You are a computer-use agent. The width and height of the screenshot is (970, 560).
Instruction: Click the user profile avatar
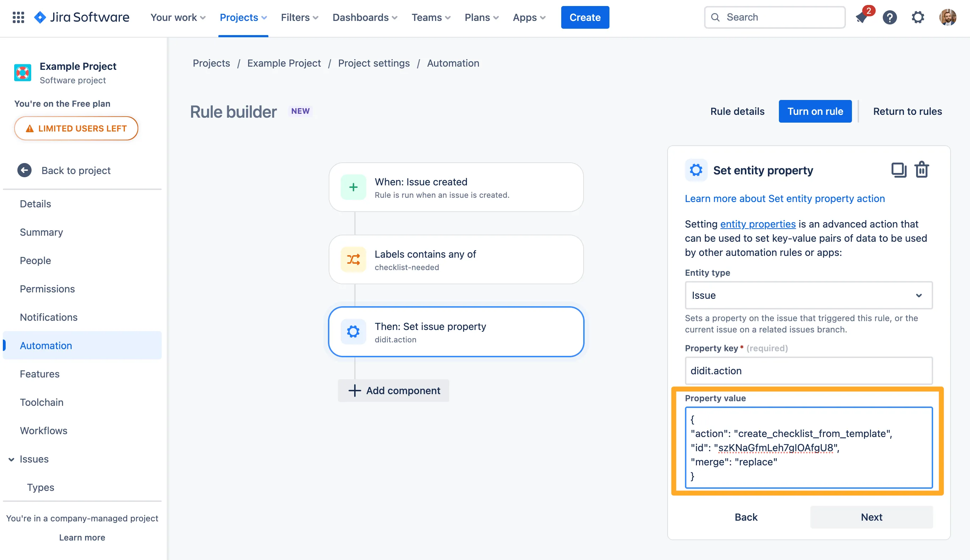click(x=947, y=17)
